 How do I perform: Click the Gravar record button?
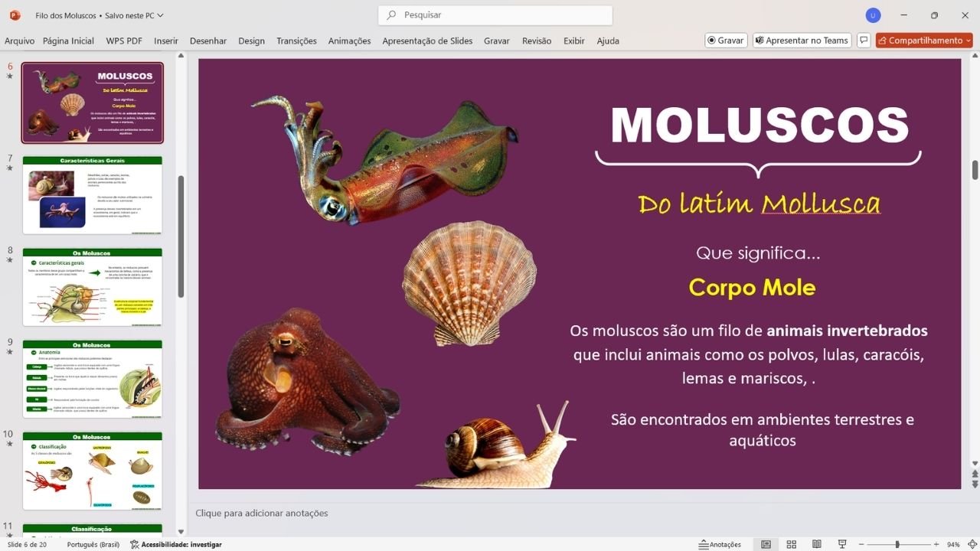726,41
